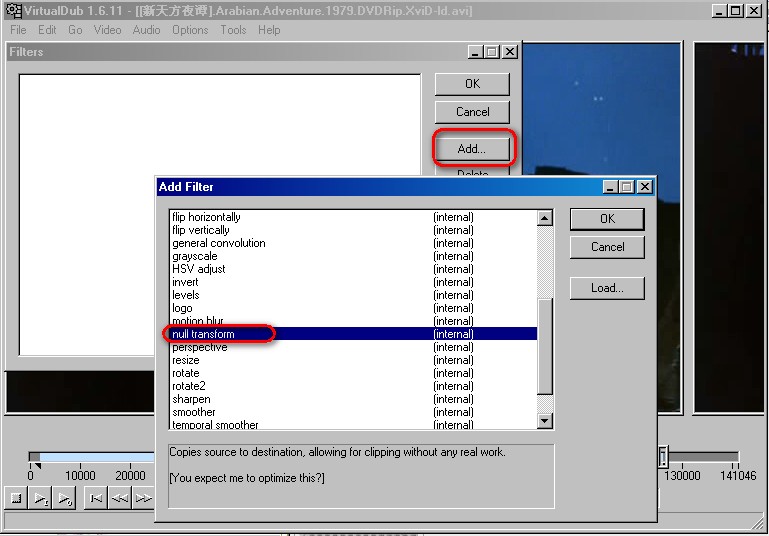The width and height of the screenshot is (769, 536).
Task: Open the Audio menu
Action: click(146, 30)
